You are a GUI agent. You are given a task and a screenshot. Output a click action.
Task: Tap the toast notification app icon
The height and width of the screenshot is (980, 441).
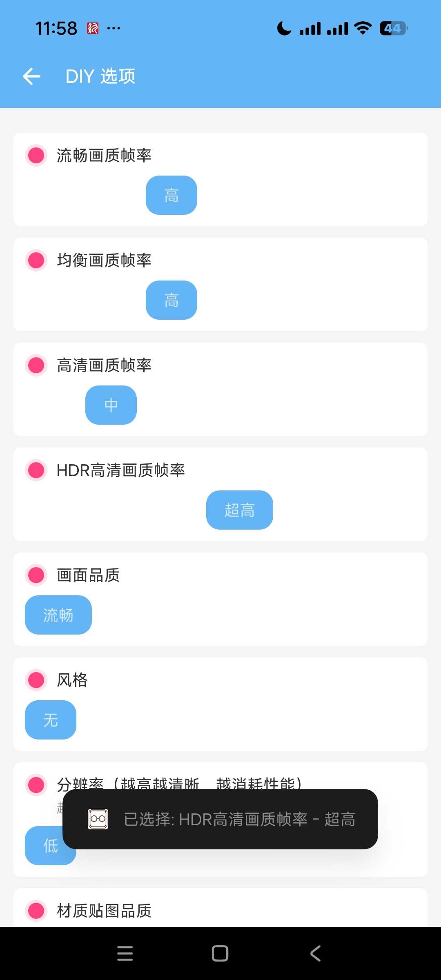(98, 819)
